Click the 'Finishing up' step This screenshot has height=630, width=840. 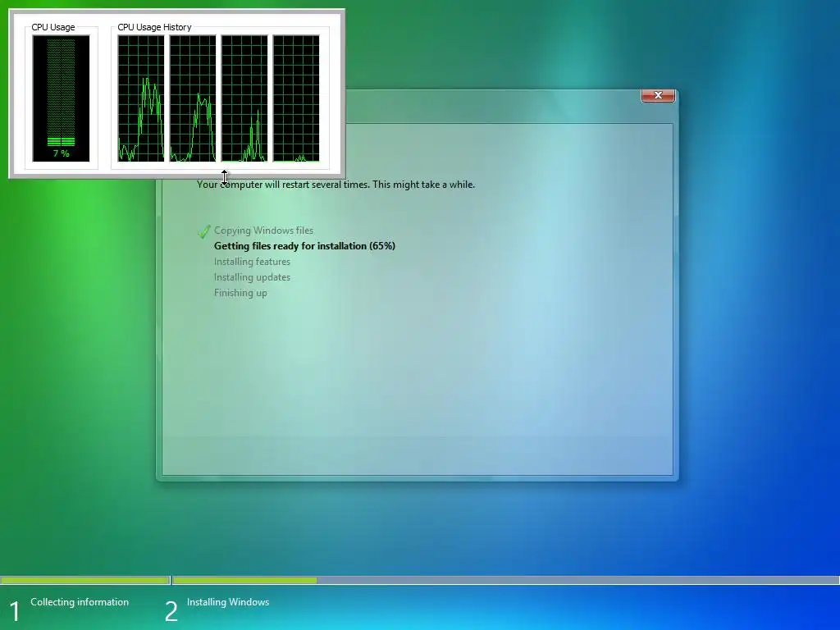point(240,293)
